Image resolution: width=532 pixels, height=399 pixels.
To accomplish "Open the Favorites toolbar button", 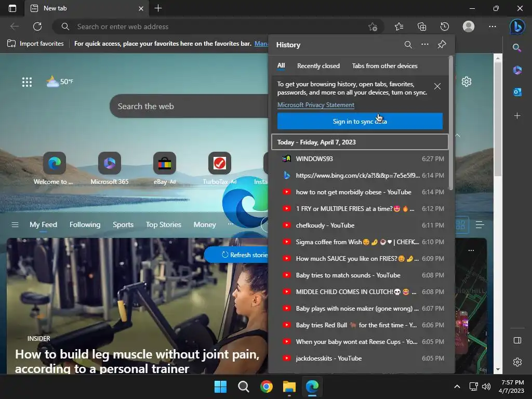I will (399, 26).
